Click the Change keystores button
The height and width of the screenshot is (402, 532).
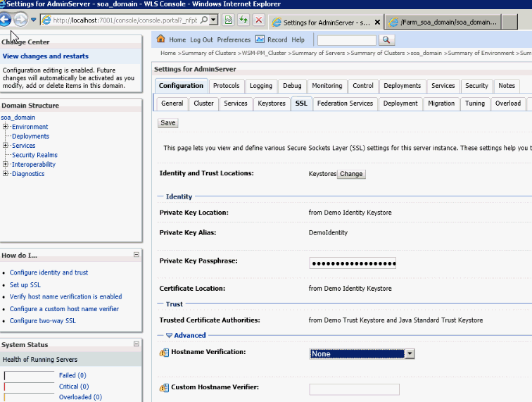351,174
